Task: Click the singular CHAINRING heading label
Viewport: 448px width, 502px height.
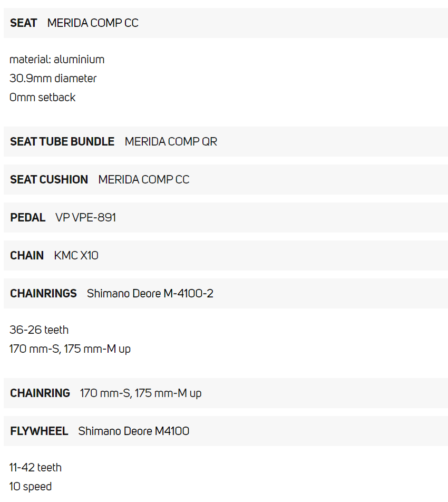Action: click(x=40, y=393)
